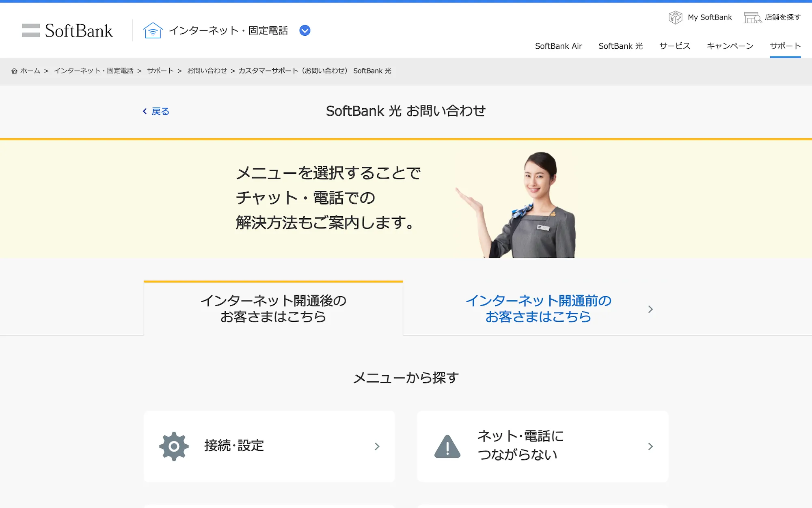
Task: Select the サポート menu item
Action: coord(785,46)
